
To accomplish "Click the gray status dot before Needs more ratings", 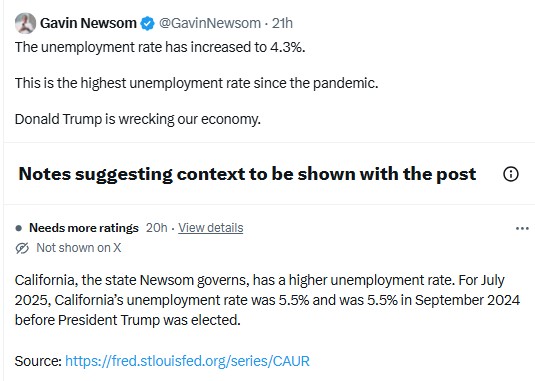I will [19, 228].
